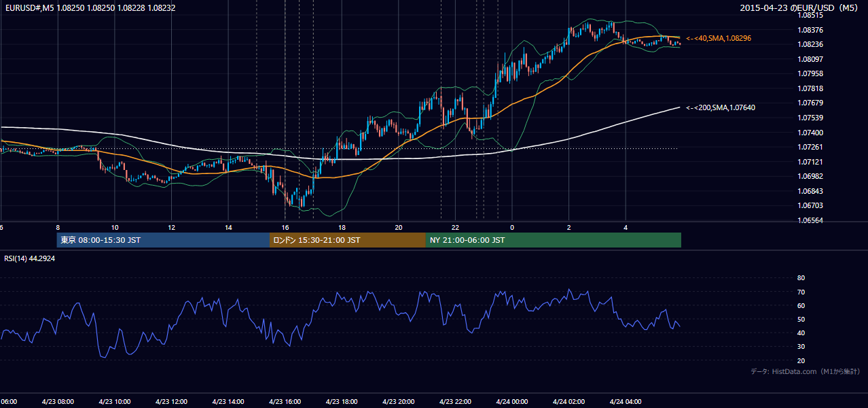868x408 pixels.
Task: Click hour label 16 below the price chart
Action: pyautogui.click(x=285, y=228)
